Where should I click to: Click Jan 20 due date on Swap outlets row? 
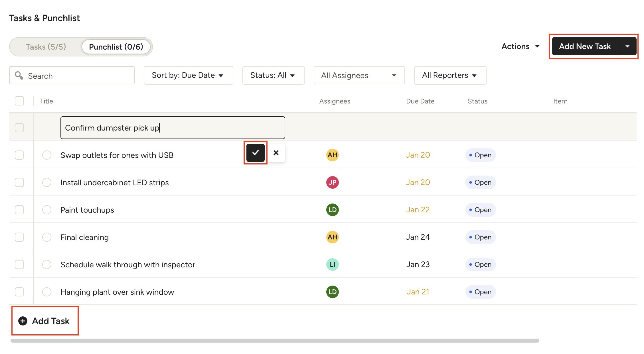[418, 155]
